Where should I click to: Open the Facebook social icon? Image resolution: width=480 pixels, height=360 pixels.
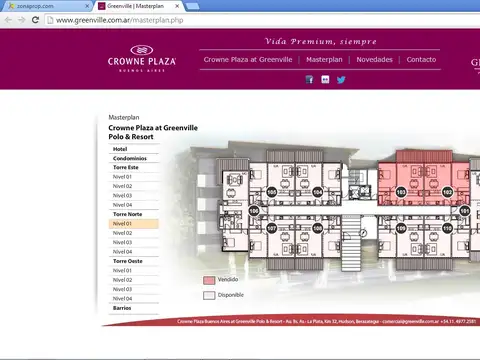(x=310, y=79)
